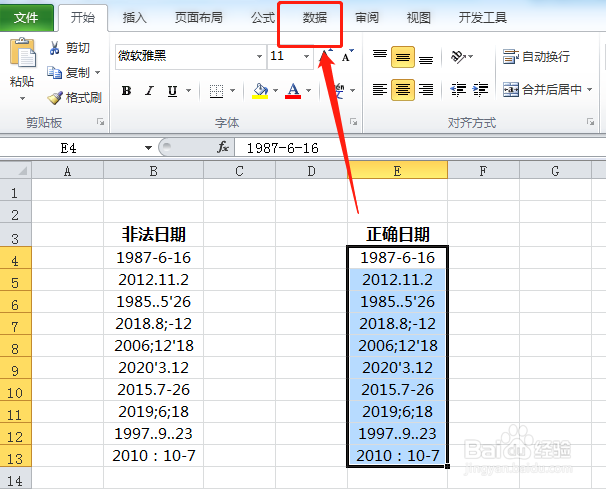
Task: Toggle Italic formatting
Action: (150, 90)
